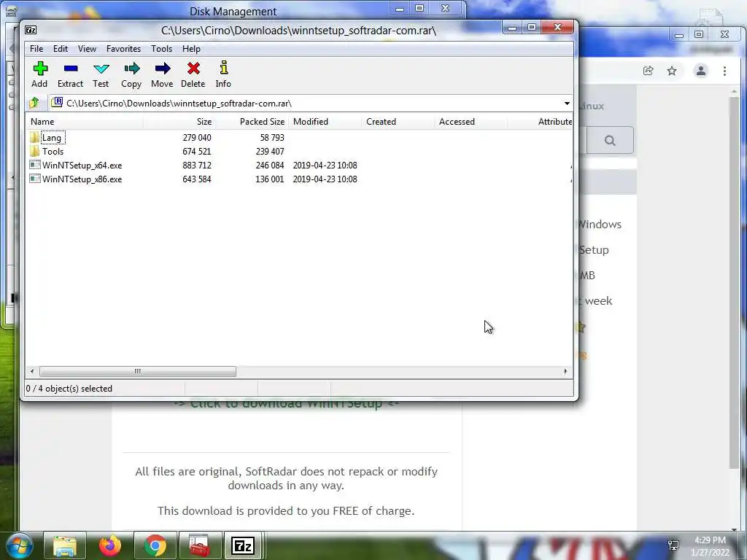747x560 pixels.
Task: Expand the address path dropdown arrow
Action: pyautogui.click(x=567, y=104)
